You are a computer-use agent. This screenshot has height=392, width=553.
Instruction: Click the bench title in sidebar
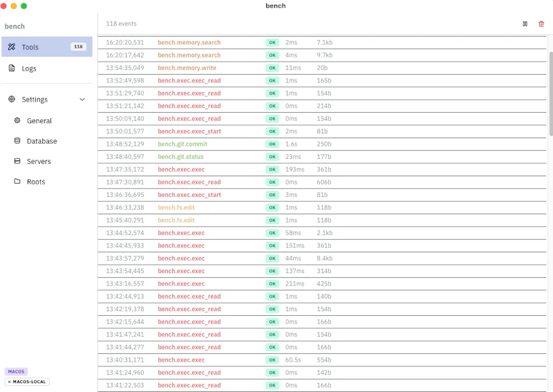point(15,26)
